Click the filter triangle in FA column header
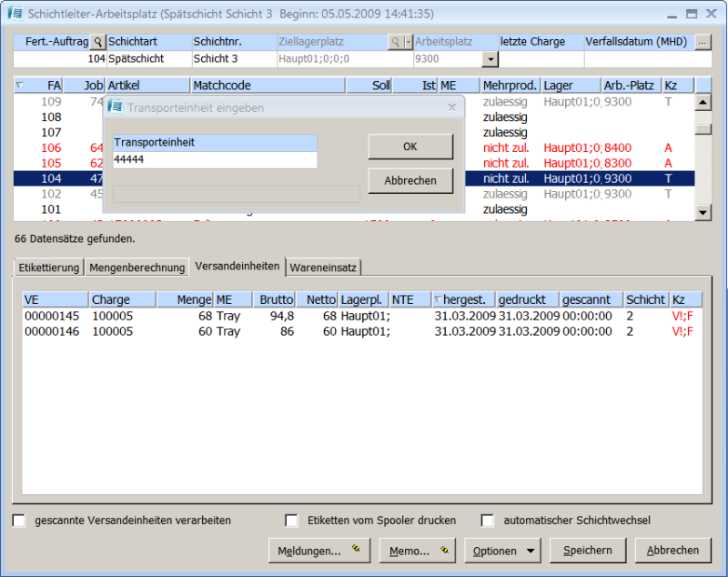The height and width of the screenshot is (577, 728). pos(21,85)
